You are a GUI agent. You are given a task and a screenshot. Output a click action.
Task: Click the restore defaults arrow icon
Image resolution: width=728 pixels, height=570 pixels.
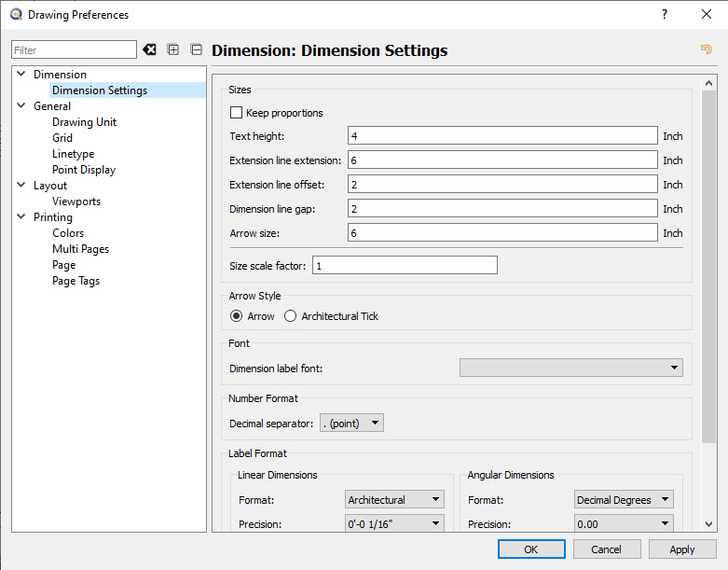[707, 49]
